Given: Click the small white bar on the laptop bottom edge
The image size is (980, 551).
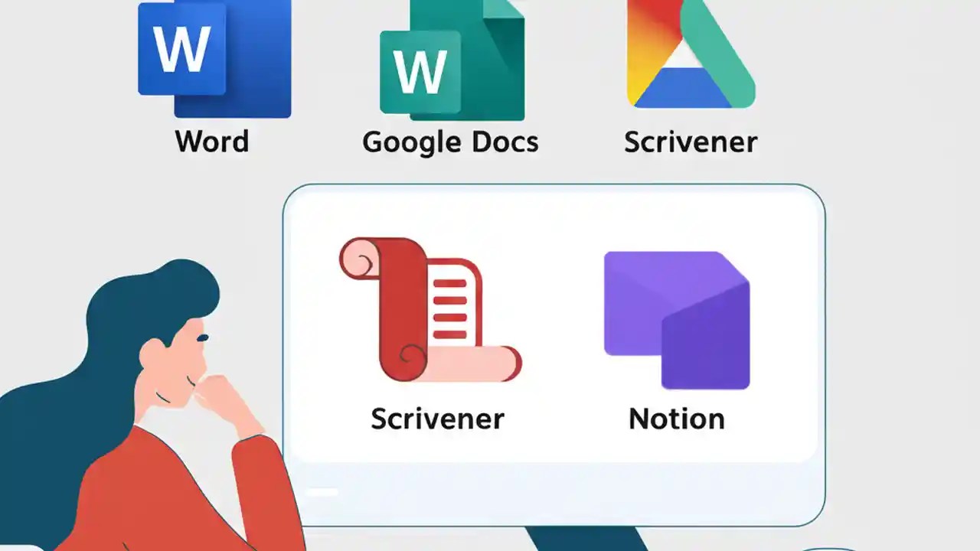Looking at the screenshot, I should (322, 492).
